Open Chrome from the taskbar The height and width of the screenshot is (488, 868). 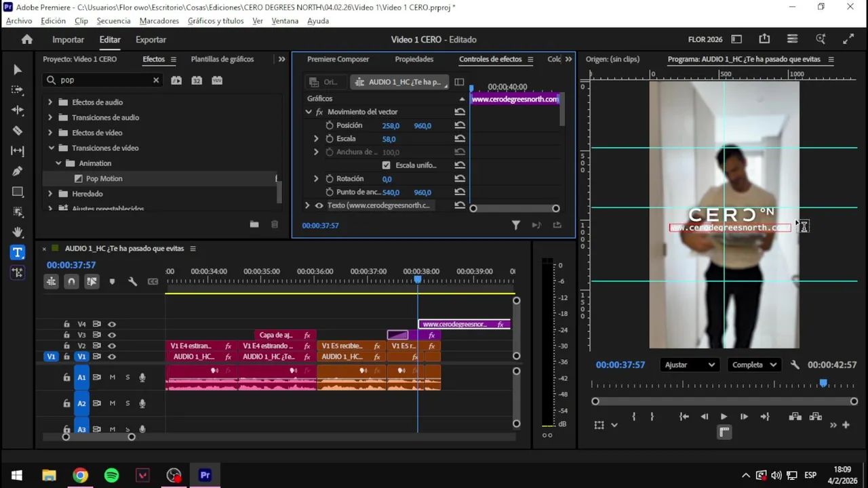point(80,475)
